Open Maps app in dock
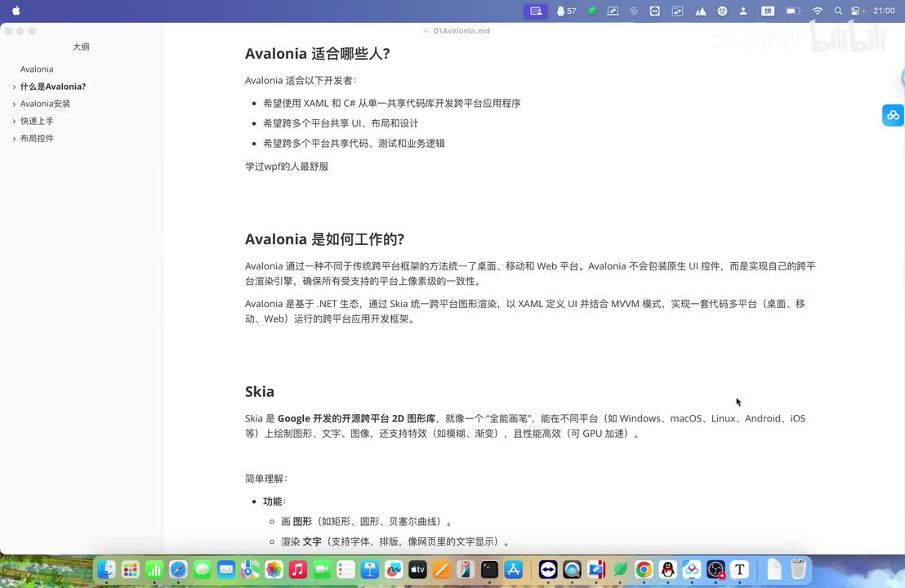Screen dimensions: 905x588 250,570
